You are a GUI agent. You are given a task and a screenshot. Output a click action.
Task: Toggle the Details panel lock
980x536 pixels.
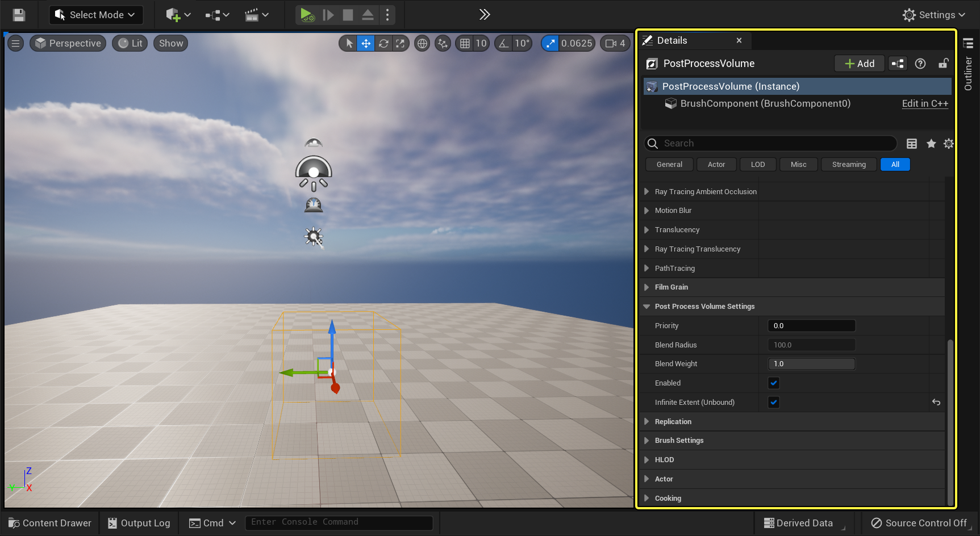943,64
